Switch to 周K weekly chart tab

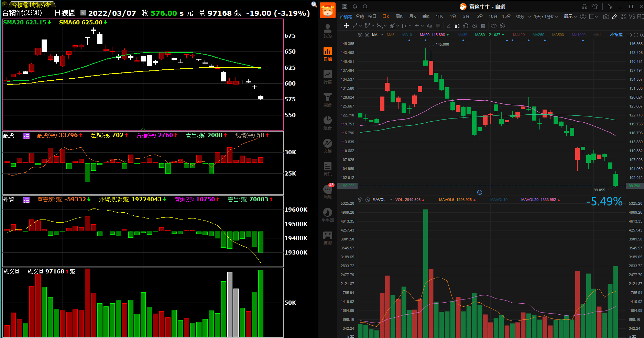point(399,16)
